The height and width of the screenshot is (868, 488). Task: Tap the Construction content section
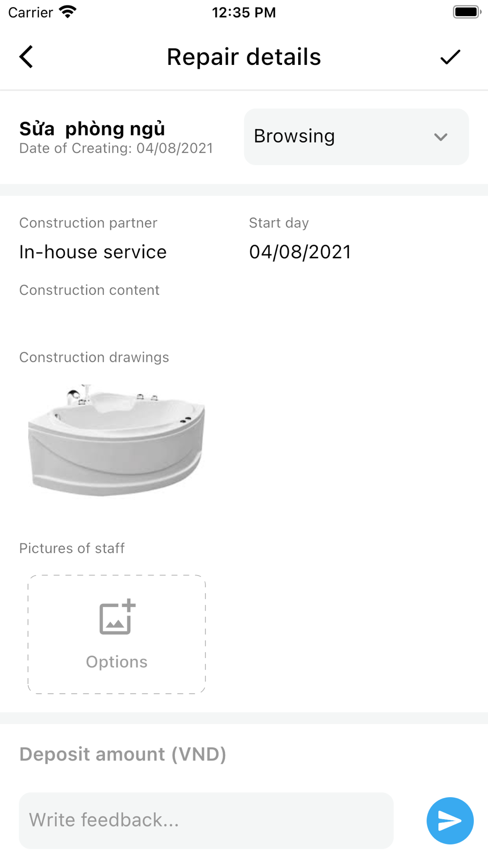coord(89,290)
